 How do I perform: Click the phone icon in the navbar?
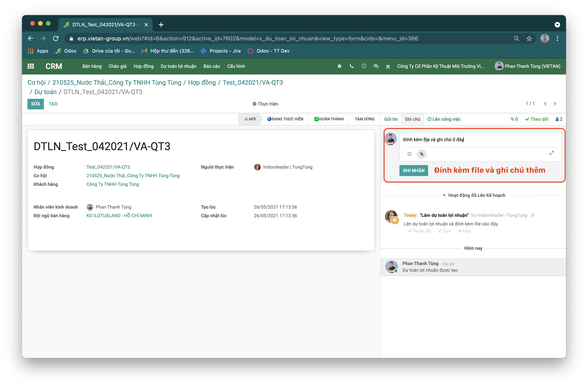point(352,66)
